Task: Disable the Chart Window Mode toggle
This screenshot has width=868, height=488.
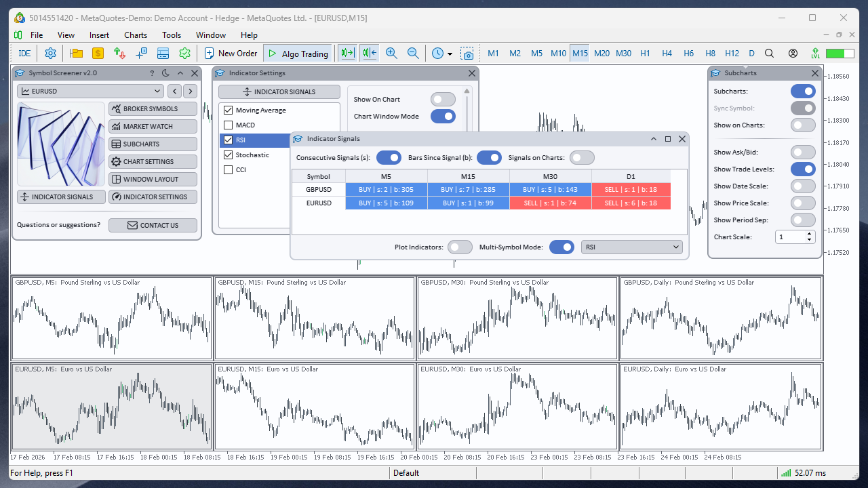Action: pyautogui.click(x=443, y=117)
